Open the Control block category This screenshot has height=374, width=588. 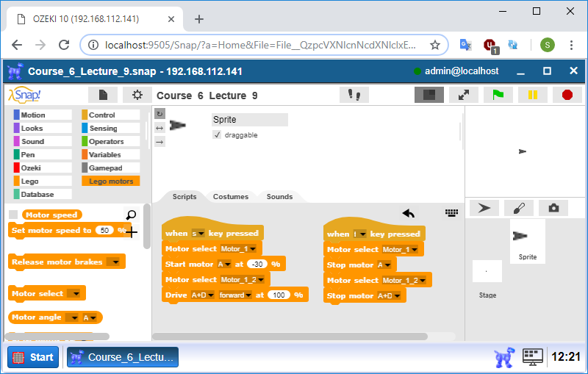[111, 115]
